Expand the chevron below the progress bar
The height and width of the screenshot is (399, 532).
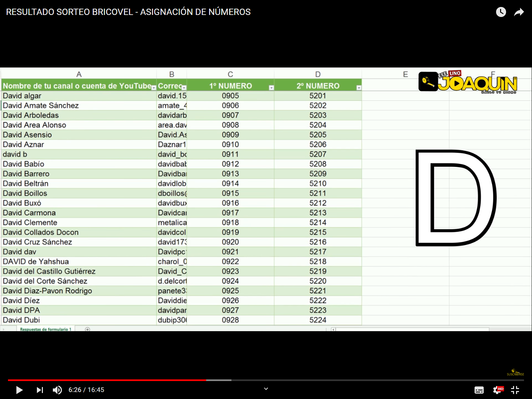[x=266, y=389]
